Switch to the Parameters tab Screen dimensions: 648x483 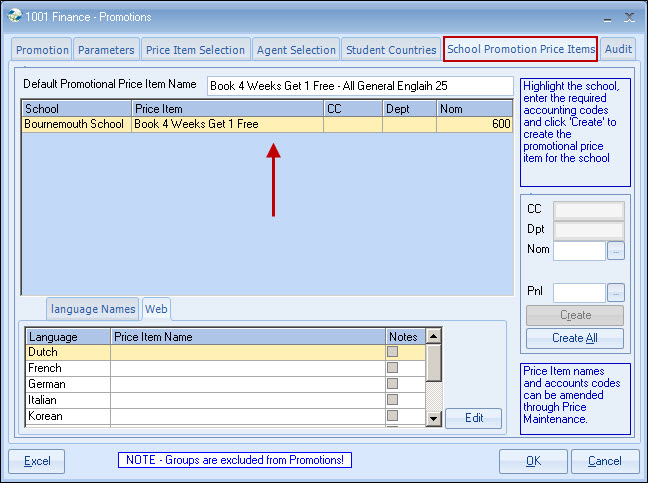[x=106, y=49]
